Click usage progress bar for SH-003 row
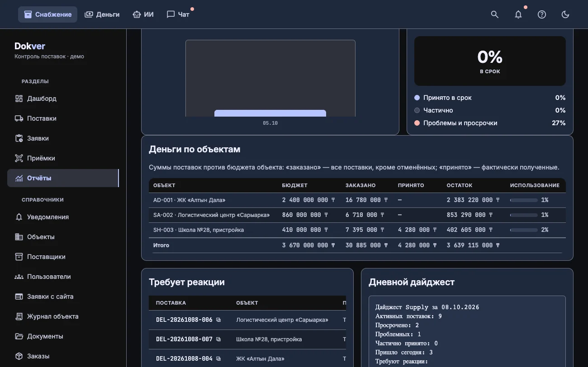588x367 pixels. click(524, 230)
